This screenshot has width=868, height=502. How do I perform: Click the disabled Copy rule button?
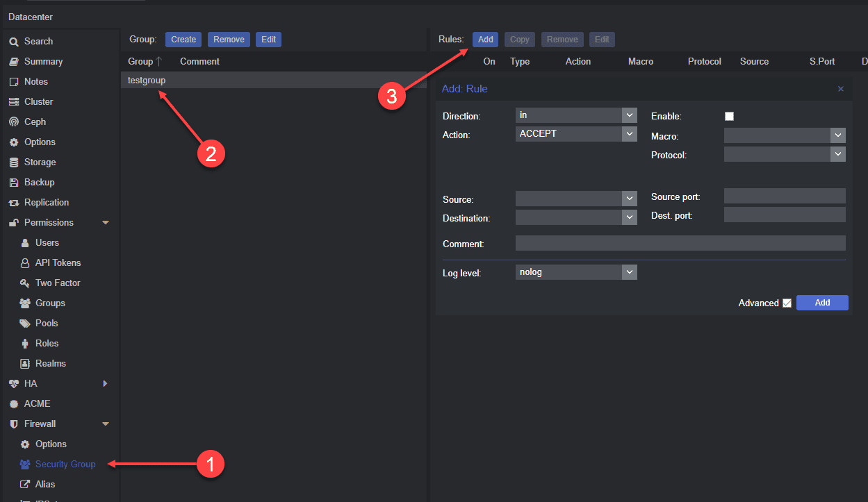(520, 40)
